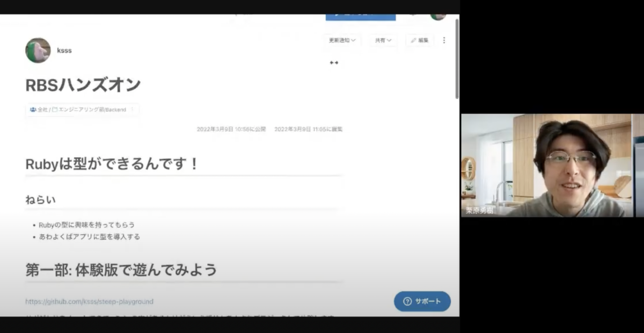The image size is (644, 333).
Task: Open the サポート support button
Action: [422, 301]
